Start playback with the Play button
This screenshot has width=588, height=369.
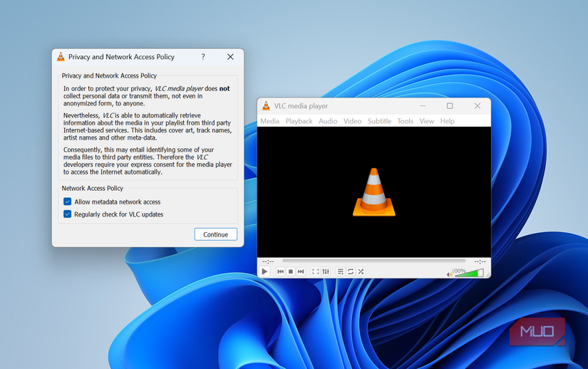(x=264, y=271)
